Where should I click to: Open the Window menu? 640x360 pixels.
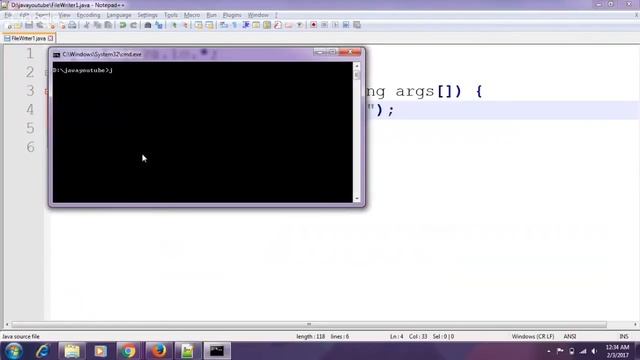tap(258, 15)
